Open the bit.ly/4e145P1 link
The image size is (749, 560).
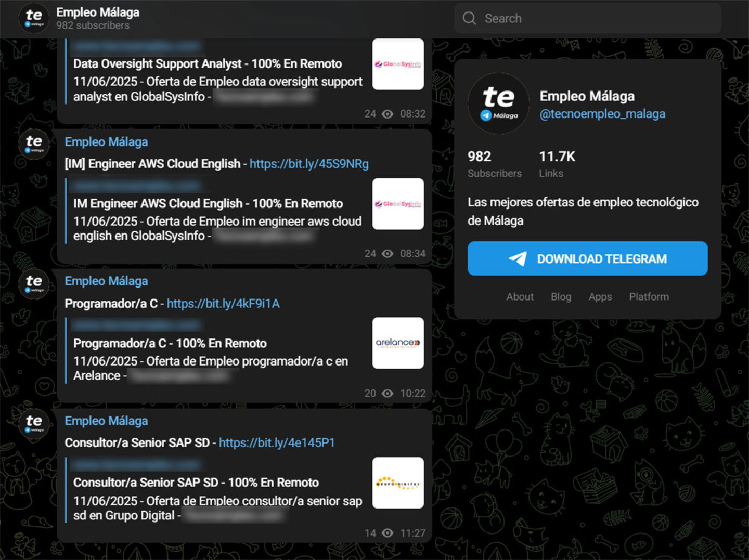tap(277, 443)
